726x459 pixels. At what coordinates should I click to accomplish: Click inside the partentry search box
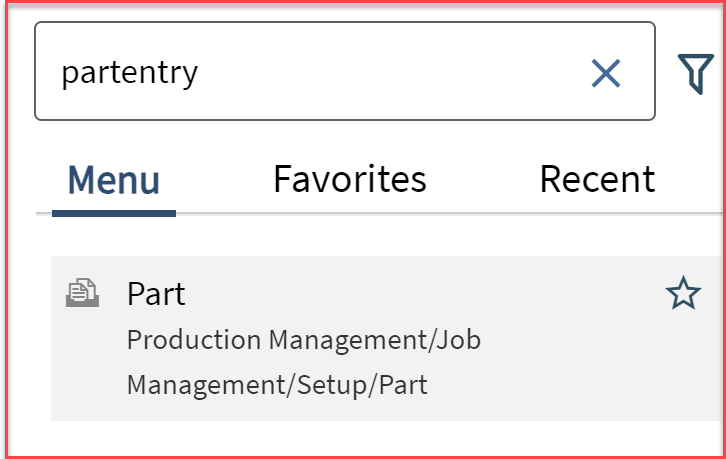click(x=345, y=71)
